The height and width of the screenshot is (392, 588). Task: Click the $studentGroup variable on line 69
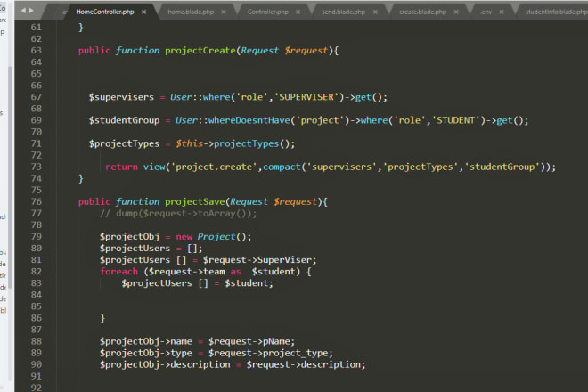(124, 120)
